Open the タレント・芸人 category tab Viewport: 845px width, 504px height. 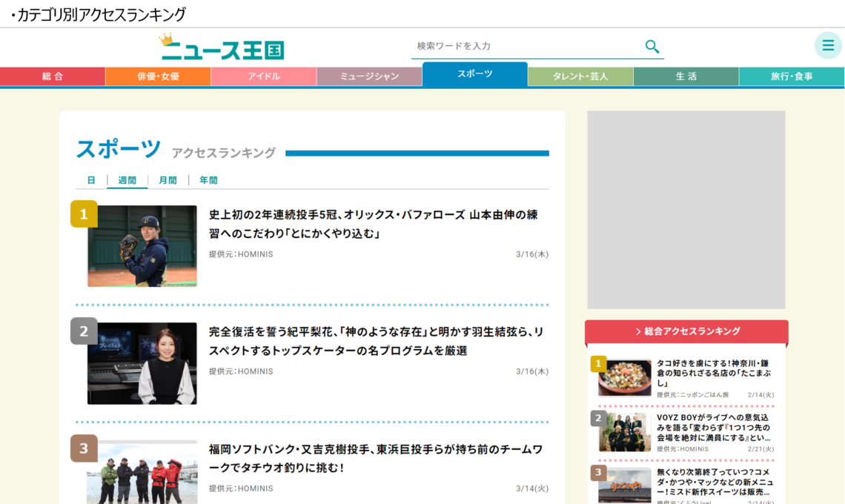(x=580, y=76)
